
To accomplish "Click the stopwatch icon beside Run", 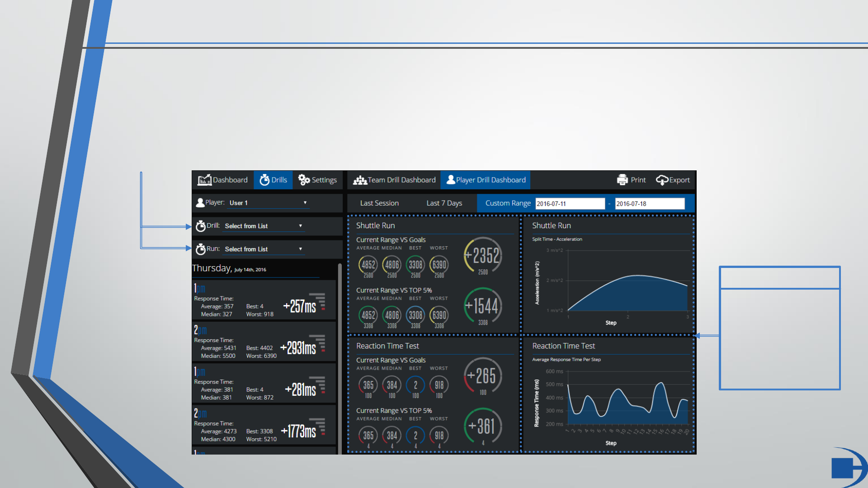I will point(200,249).
